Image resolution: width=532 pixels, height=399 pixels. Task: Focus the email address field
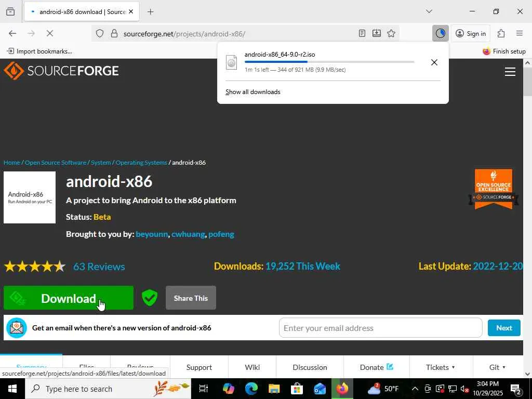point(380,328)
